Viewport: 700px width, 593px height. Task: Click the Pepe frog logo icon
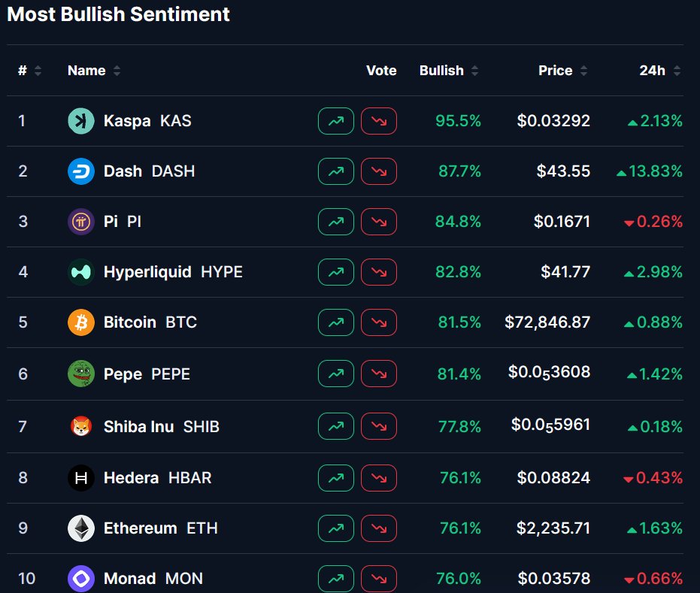tap(81, 374)
